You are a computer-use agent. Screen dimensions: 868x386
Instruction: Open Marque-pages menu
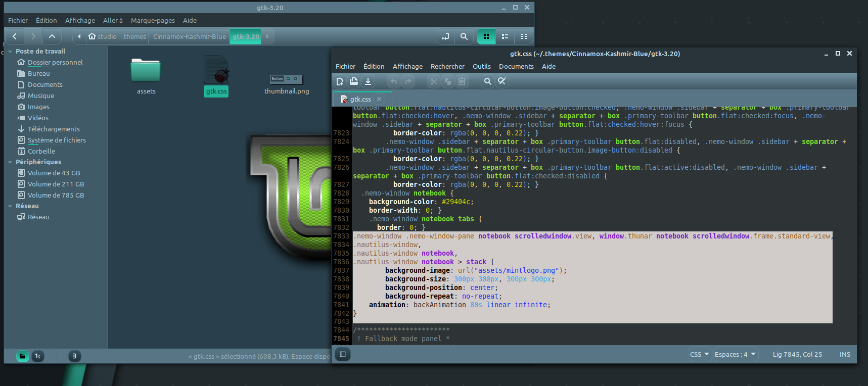tap(153, 21)
